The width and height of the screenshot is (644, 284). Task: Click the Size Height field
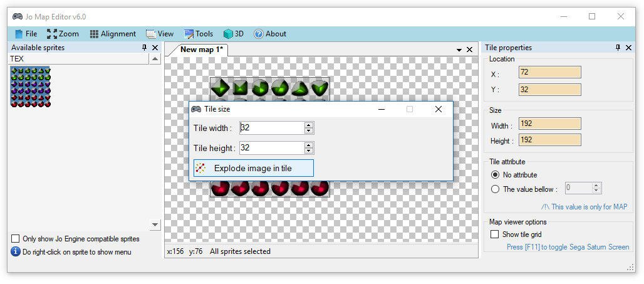550,140
